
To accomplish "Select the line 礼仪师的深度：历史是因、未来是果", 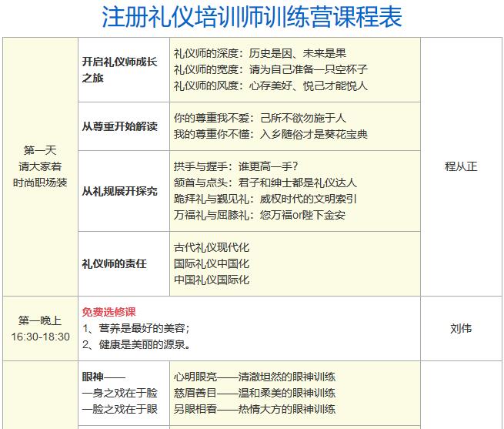I will (x=260, y=53).
